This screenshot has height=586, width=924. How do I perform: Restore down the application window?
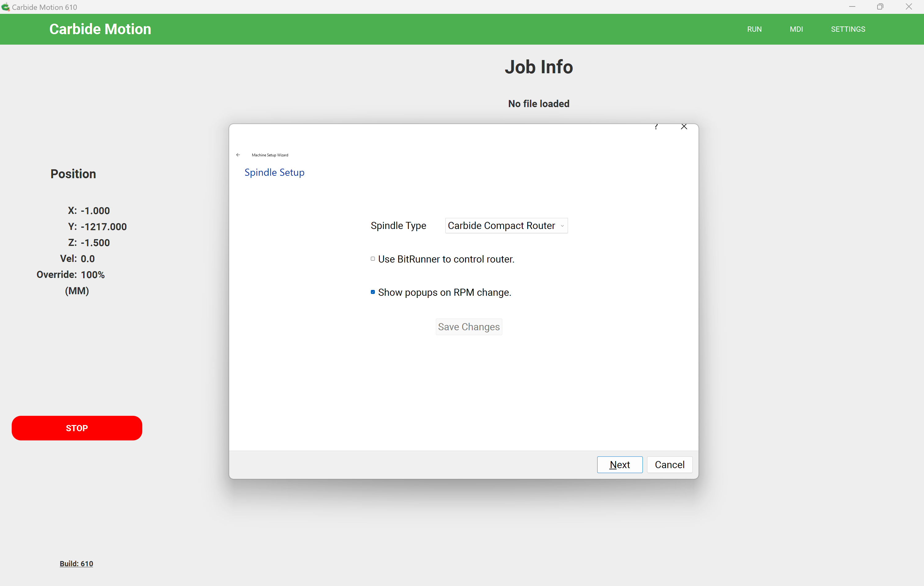pyautogui.click(x=880, y=7)
